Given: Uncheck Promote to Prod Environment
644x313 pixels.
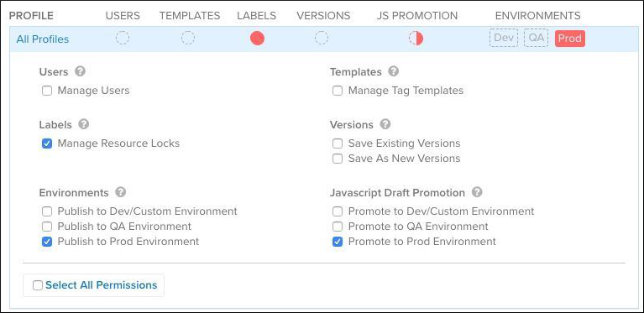Looking at the screenshot, I should (338, 242).
